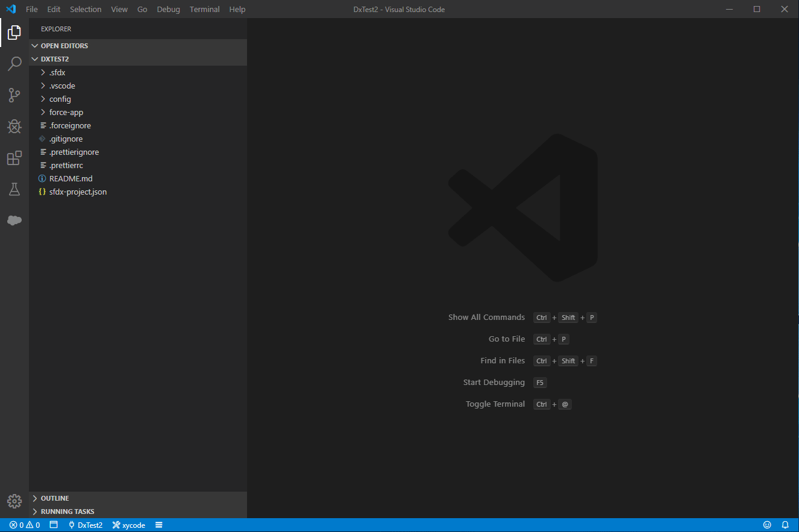Click the DxTest2 plug org indicator
Screen dimensions: 799x532
click(x=86, y=525)
